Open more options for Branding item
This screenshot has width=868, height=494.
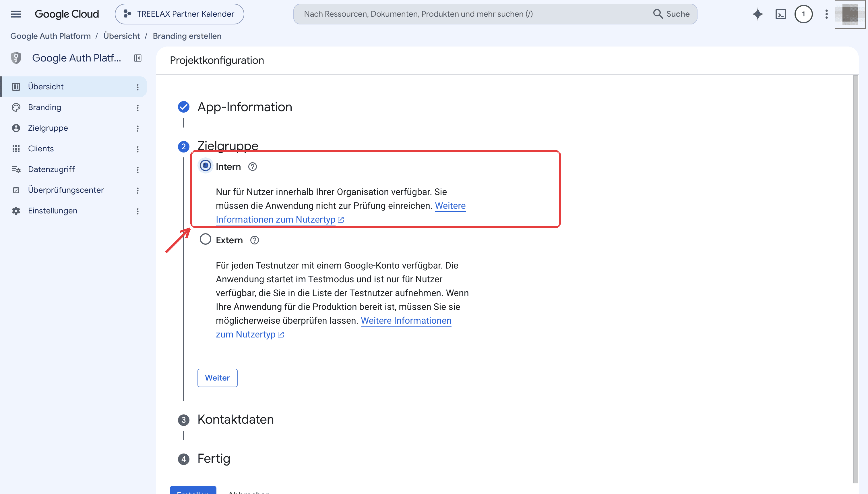click(138, 108)
